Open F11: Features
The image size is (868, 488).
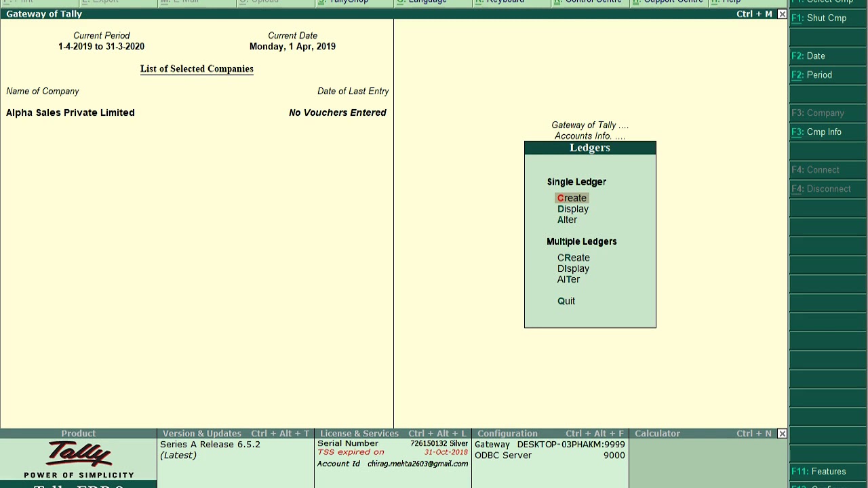click(828, 472)
